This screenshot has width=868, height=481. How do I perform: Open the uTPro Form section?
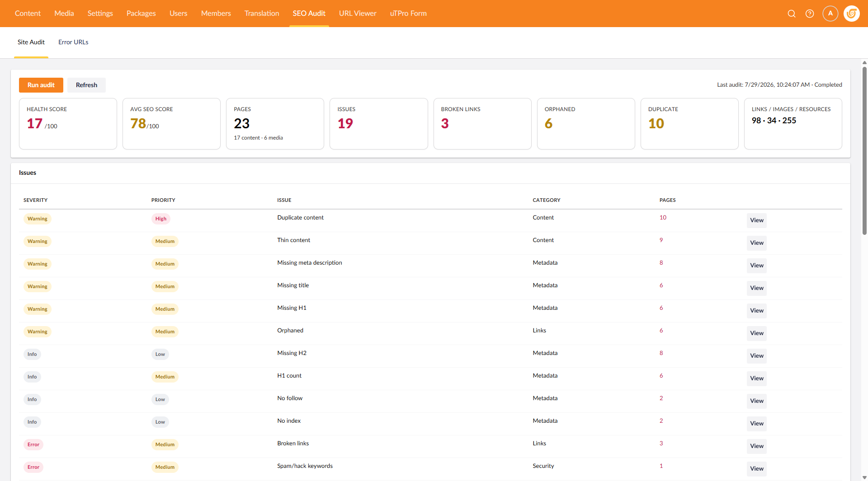click(408, 14)
